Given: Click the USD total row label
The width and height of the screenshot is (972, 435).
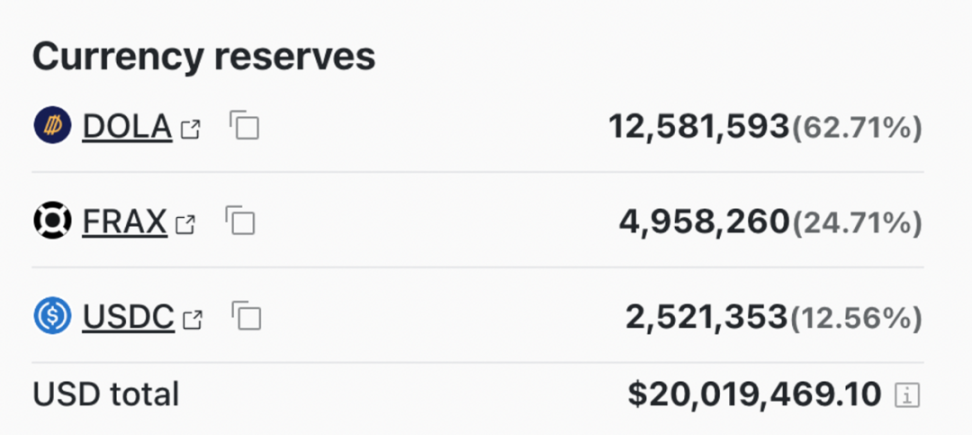Looking at the screenshot, I should tap(106, 393).
